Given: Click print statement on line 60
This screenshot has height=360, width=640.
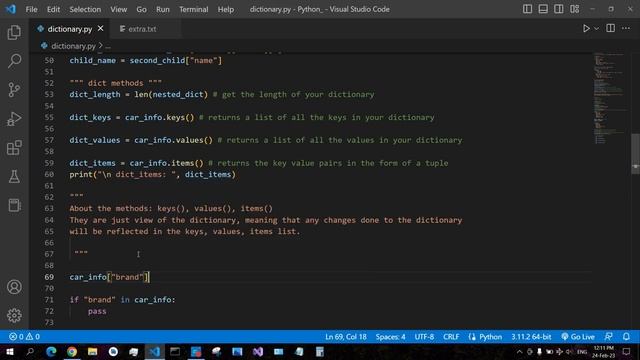Looking at the screenshot, I should coord(152,174).
